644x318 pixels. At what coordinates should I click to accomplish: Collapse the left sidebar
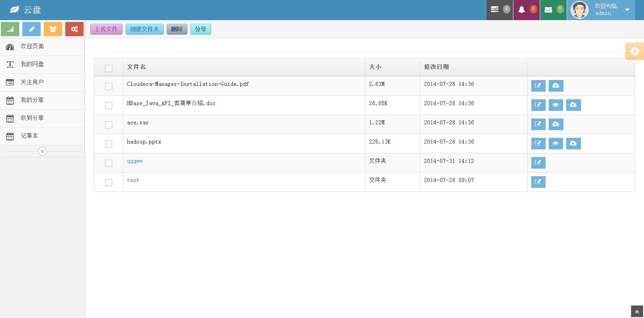[x=42, y=151]
